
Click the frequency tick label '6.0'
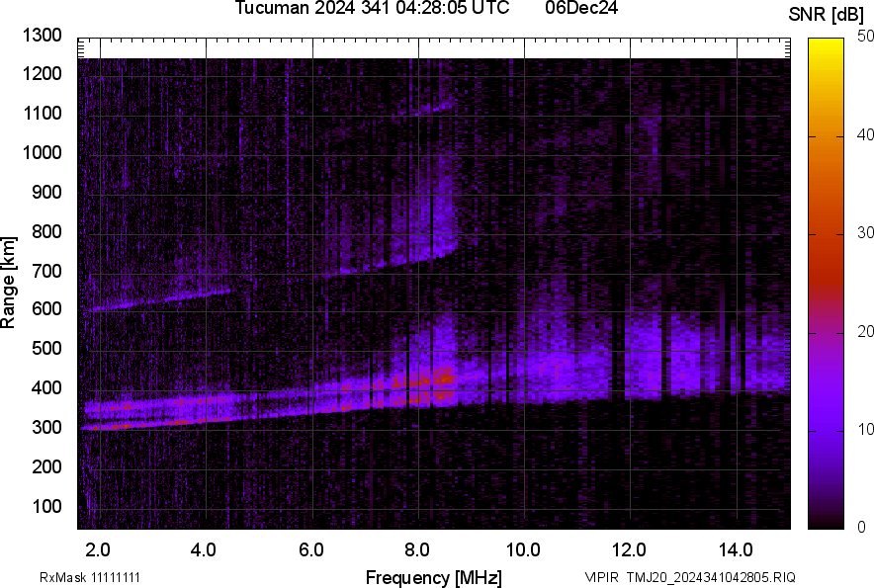(311, 550)
